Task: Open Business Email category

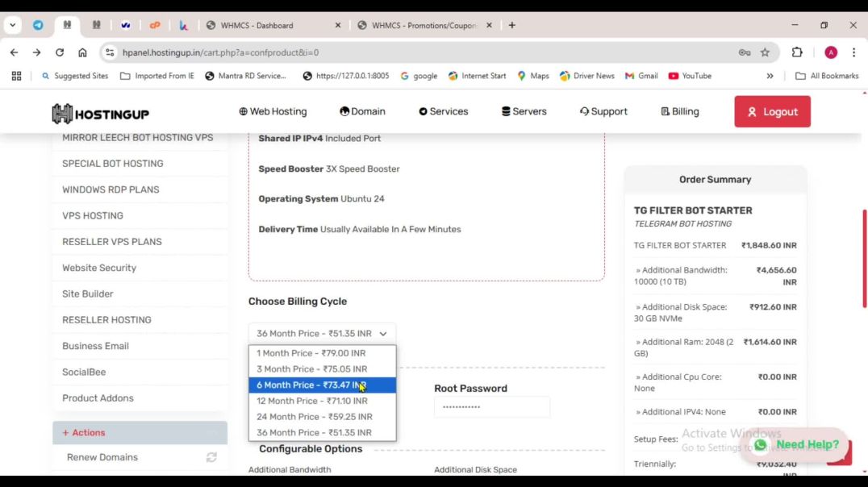Action: [140, 346]
